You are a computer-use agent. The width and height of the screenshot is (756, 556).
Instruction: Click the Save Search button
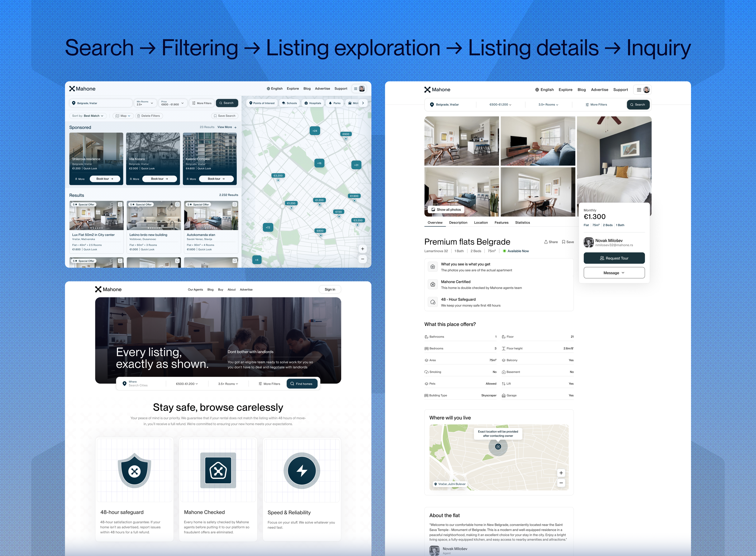click(225, 116)
